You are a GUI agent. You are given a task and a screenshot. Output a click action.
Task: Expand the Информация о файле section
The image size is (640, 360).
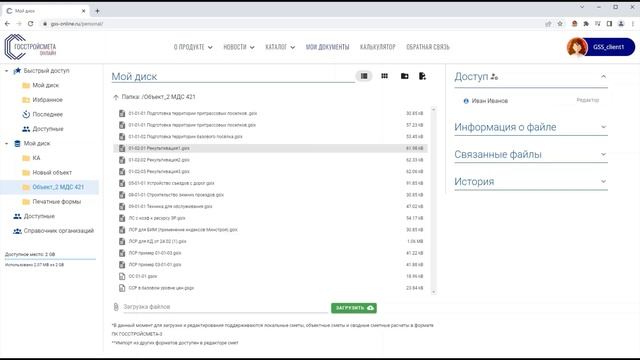point(531,127)
